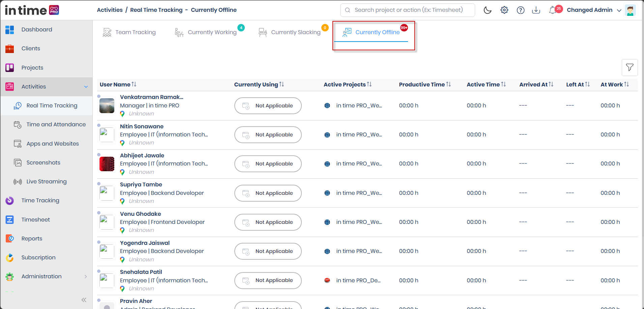Click the download icon in header
The height and width of the screenshot is (309, 644).
(x=536, y=10)
